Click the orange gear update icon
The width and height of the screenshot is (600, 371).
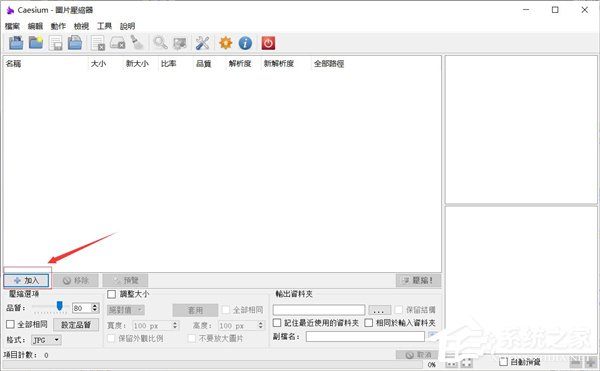coord(225,43)
